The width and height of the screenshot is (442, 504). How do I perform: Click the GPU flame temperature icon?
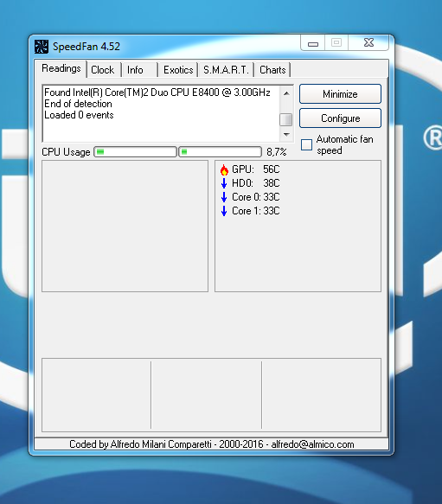pyautogui.click(x=224, y=169)
